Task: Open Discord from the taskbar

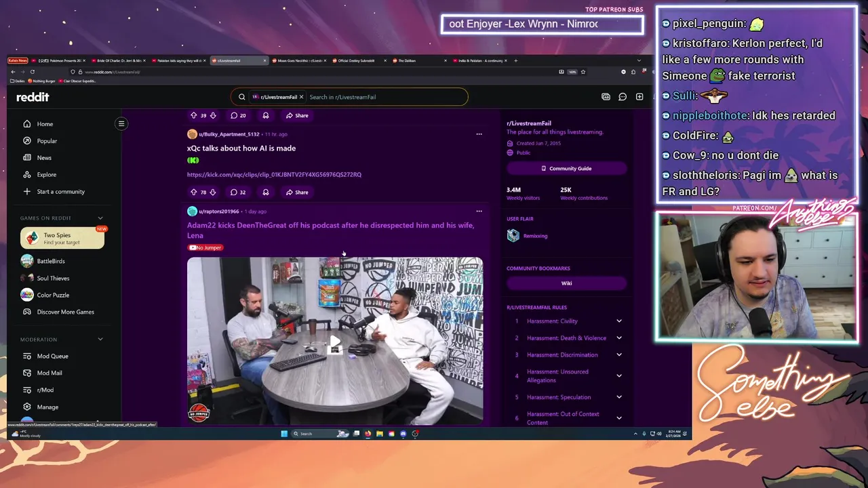Action: point(403,434)
